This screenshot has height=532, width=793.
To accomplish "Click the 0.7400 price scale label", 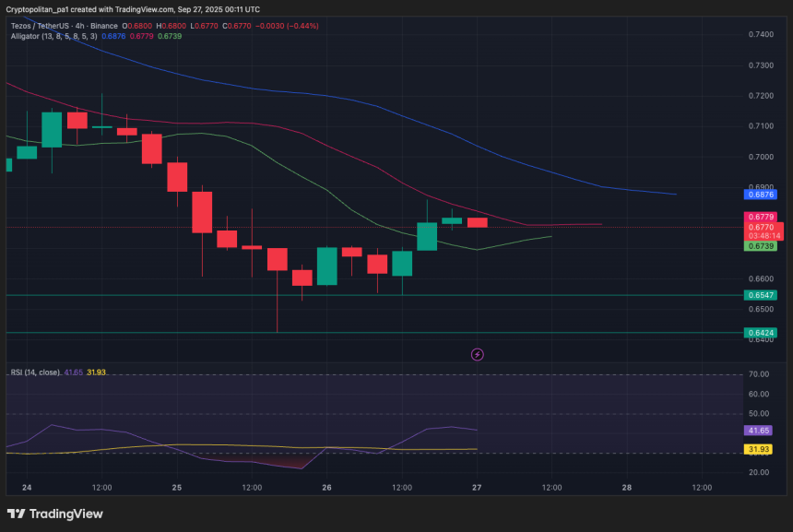I will tap(760, 35).
